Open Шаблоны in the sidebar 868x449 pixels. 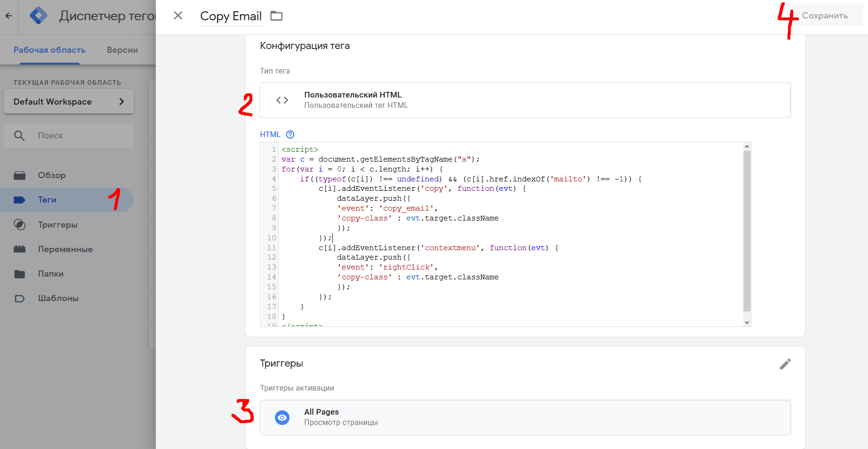[58, 298]
